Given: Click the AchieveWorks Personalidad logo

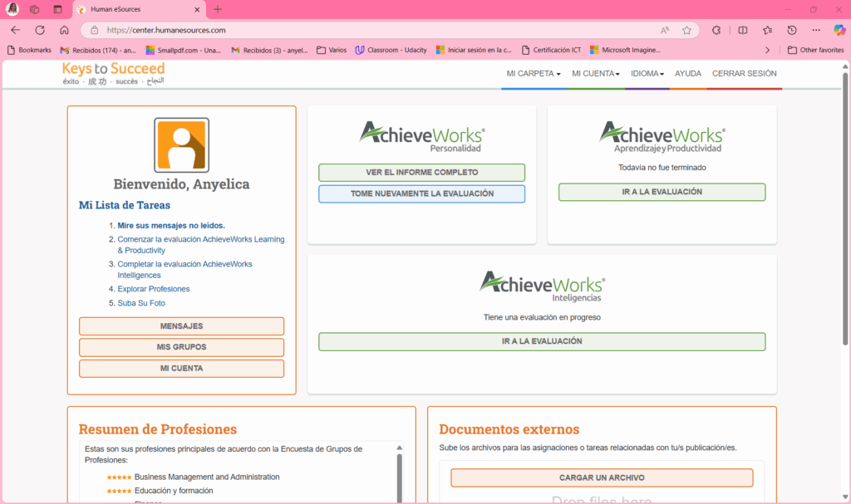Looking at the screenshot, I should click(421, 136).
